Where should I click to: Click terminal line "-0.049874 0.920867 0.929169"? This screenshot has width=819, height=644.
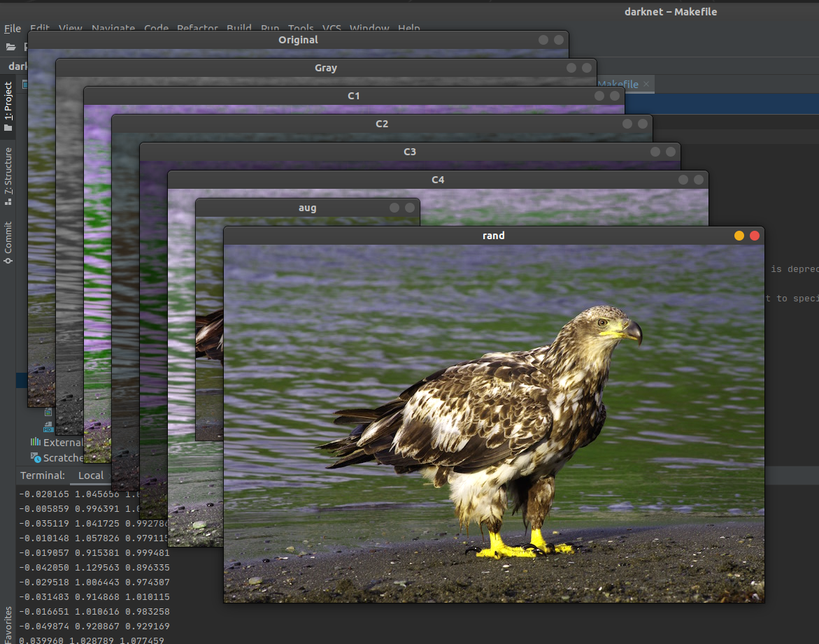94,626
